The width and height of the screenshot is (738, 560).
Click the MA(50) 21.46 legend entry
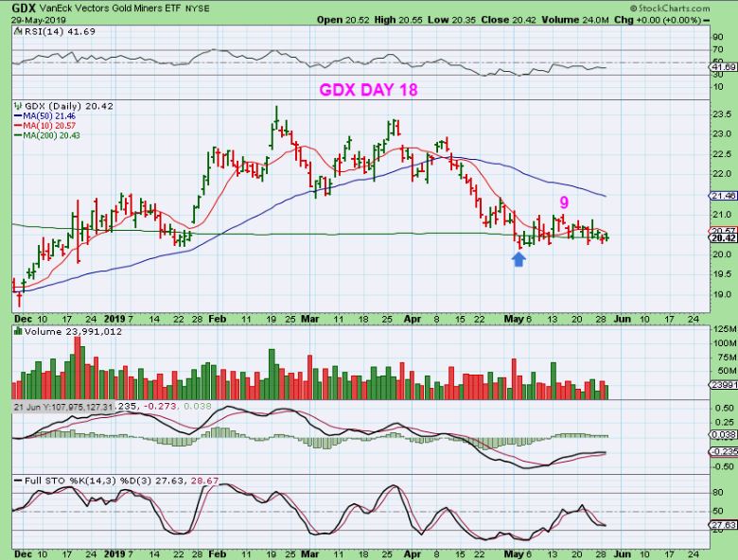click(44, 115)
